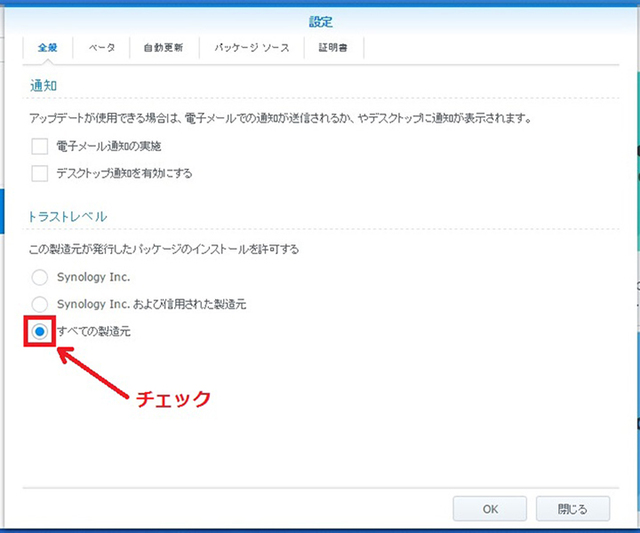Click the デスクトップ通知を有効にする label text
Image resolution: width=640 pixels, height=533 pixels.
(x=124, y=173)
